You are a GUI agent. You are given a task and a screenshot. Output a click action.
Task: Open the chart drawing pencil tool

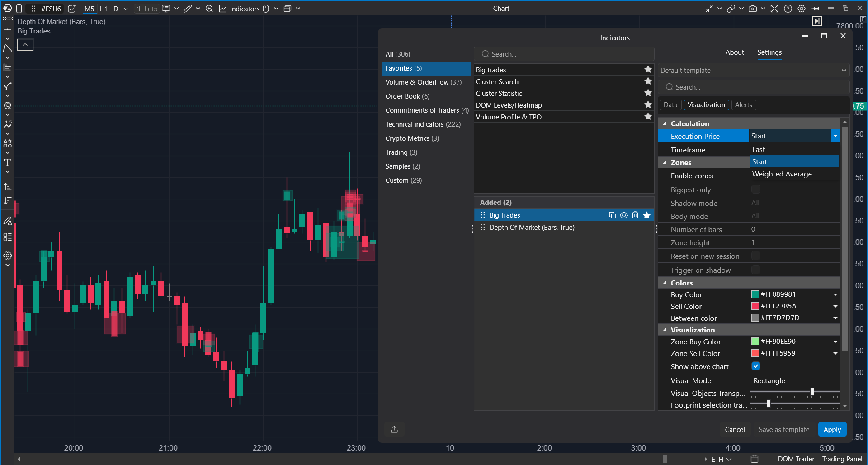(x=188, y=9)
